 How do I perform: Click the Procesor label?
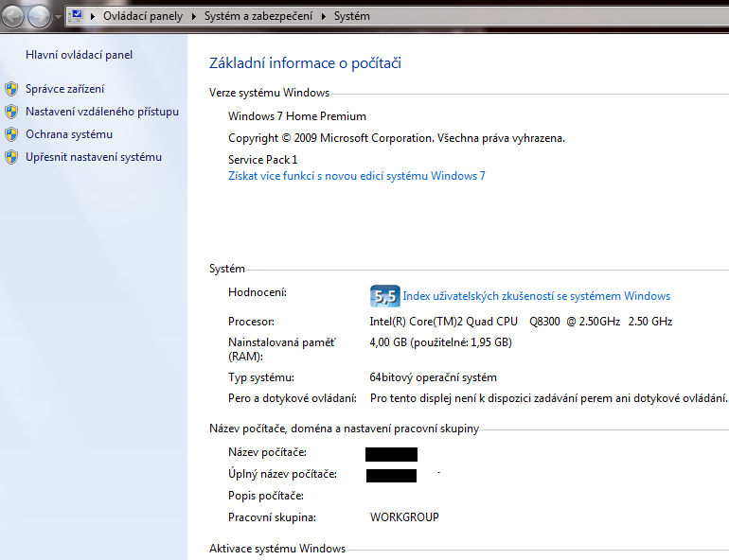[251, 322]
